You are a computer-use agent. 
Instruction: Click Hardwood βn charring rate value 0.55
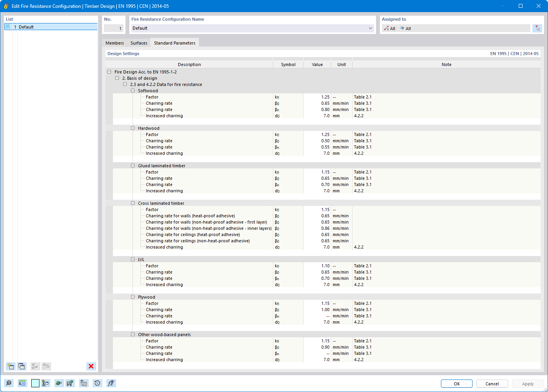click(317, 147)
